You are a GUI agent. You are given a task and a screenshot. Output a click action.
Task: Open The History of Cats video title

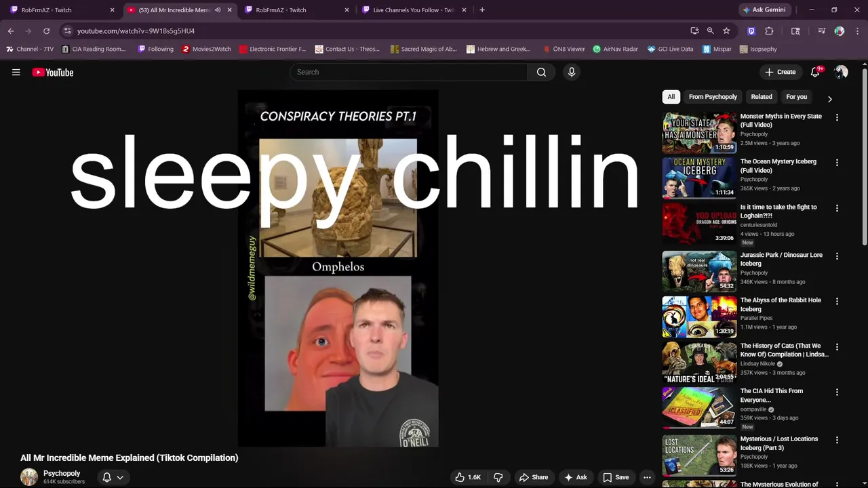coord(784,350)
